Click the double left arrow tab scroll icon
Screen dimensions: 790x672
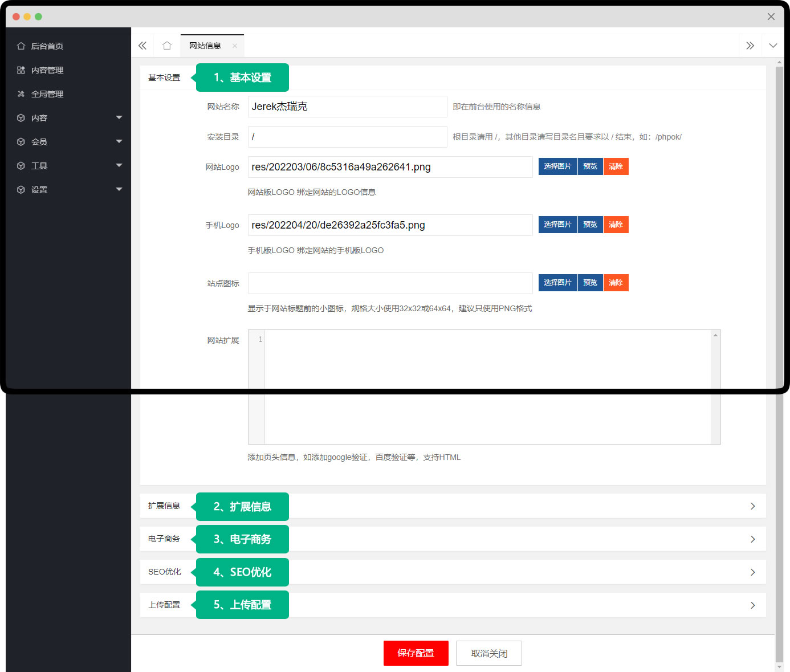tap(142, 46)
